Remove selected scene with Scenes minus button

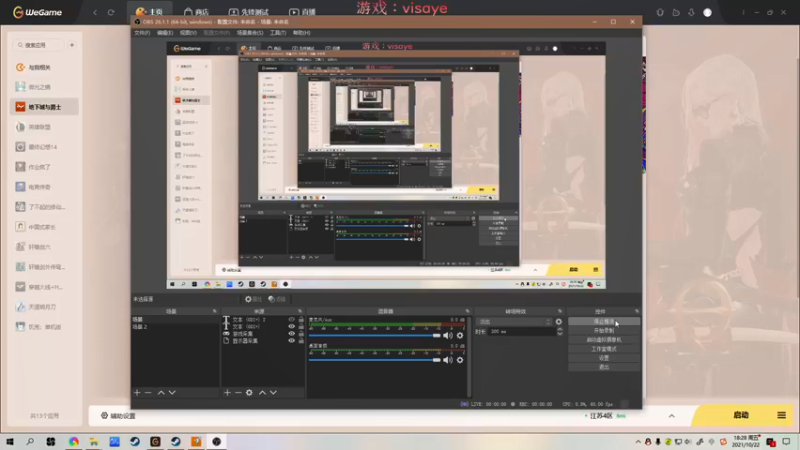[x=148, y=392]
